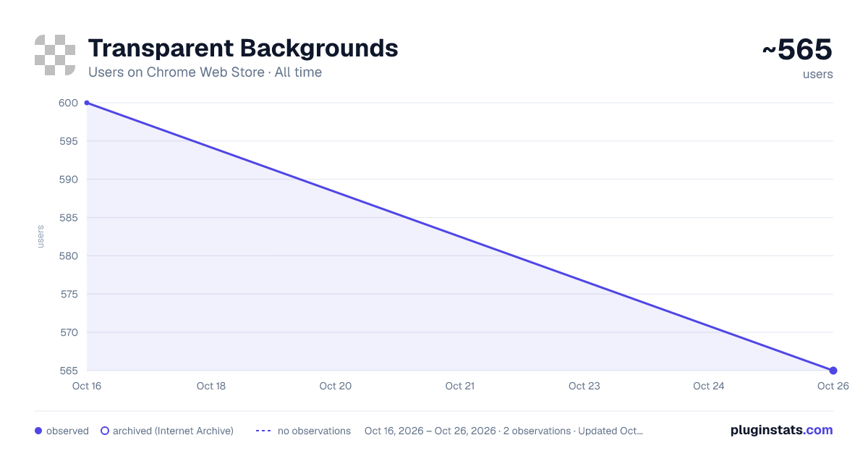
Task: Click the 595 y-axis label
Action: tap(68, 141)
